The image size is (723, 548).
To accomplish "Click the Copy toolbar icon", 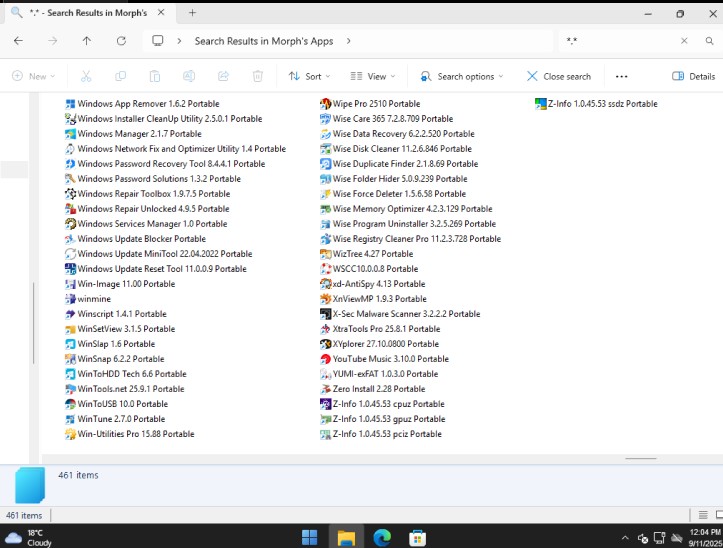I will pyautogui.click(x=120, y=76).
